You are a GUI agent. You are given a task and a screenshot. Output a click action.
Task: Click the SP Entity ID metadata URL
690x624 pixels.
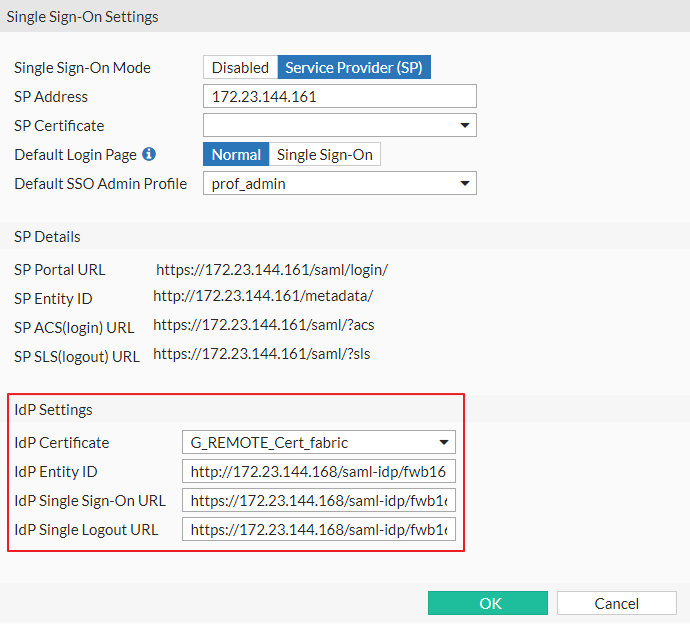tap(263, 296)
